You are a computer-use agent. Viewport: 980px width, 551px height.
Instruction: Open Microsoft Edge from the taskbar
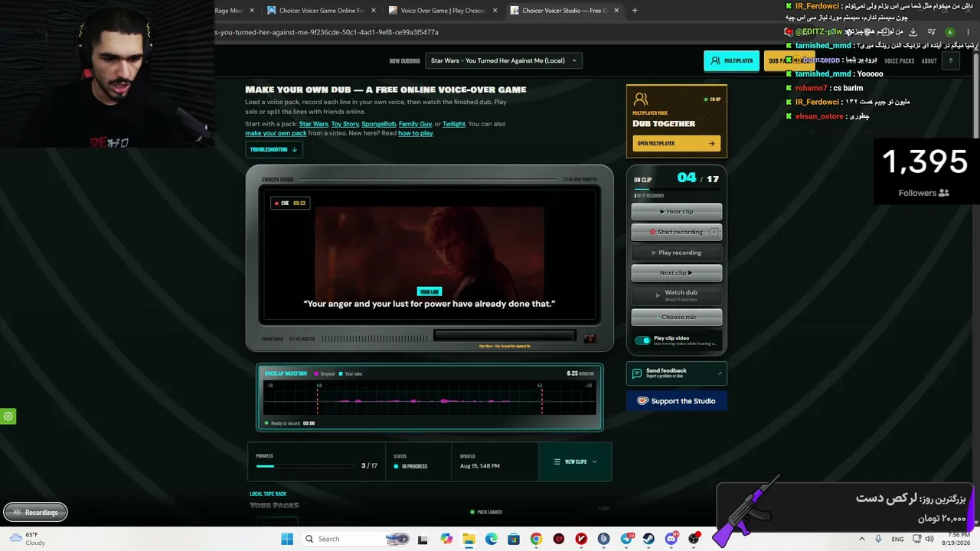tap(491, 539)
